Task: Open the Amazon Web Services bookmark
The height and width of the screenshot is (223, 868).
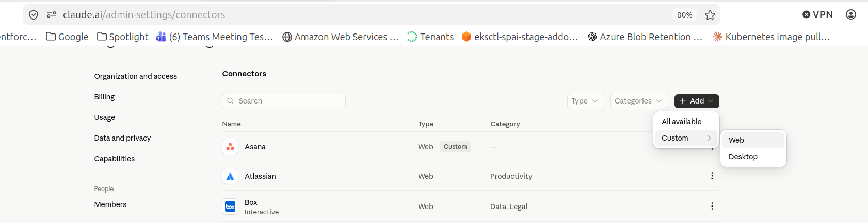Action: click(x=341, y=37)
